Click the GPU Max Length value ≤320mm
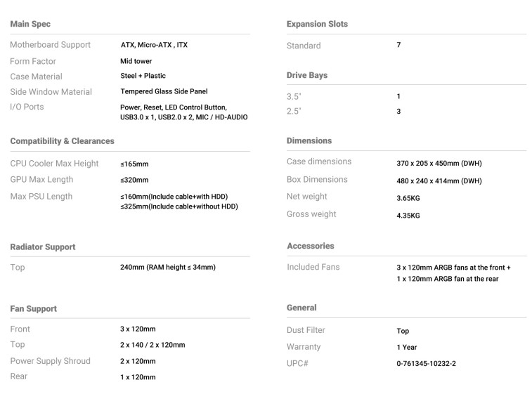This screenshot has height=394, width=532. [x=134, y=180]
